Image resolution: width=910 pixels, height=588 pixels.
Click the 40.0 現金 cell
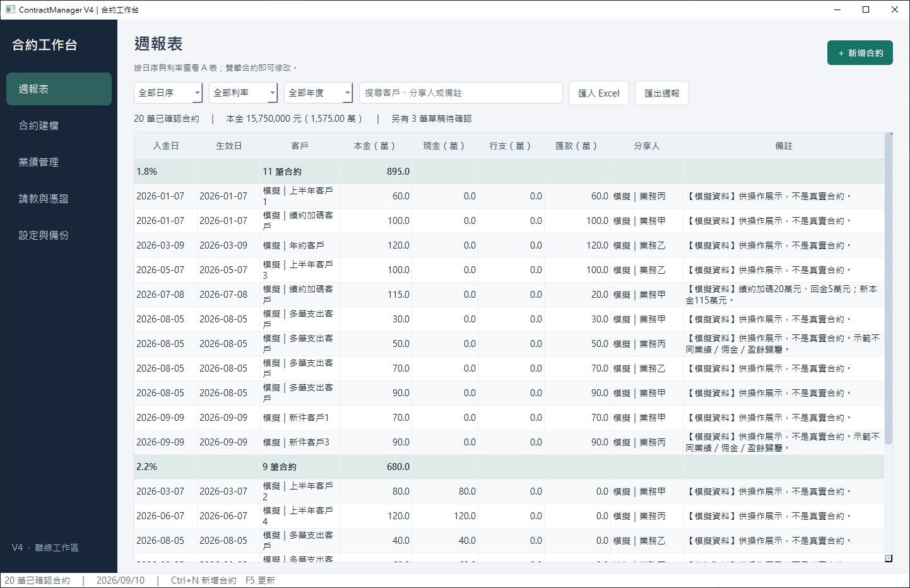coord(445,541)
